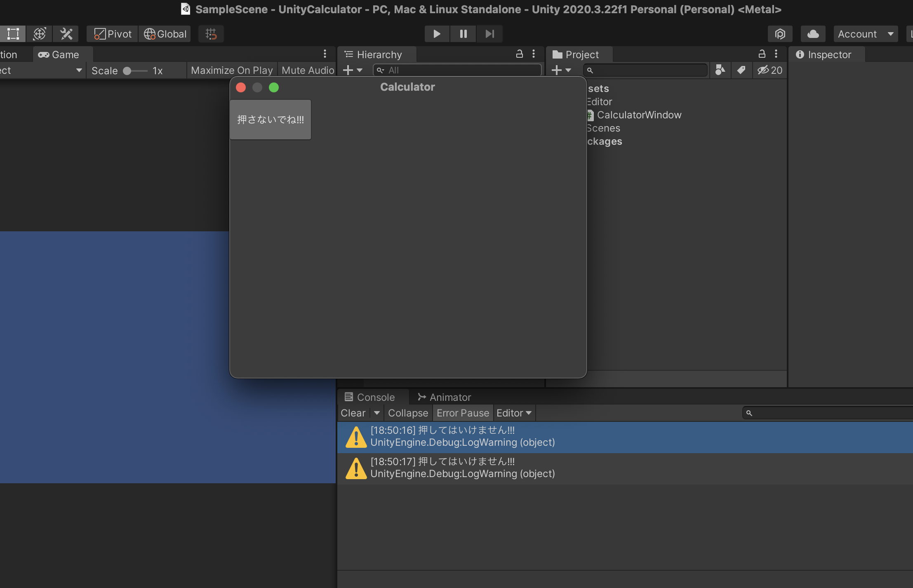Click Search by Type icon in Project

coord(720,70)
